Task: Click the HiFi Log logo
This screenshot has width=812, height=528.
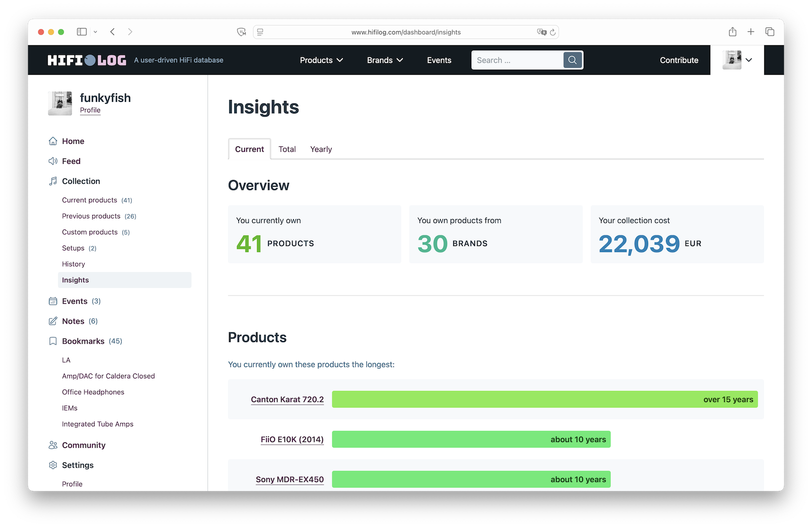Action: click(87, 60)
